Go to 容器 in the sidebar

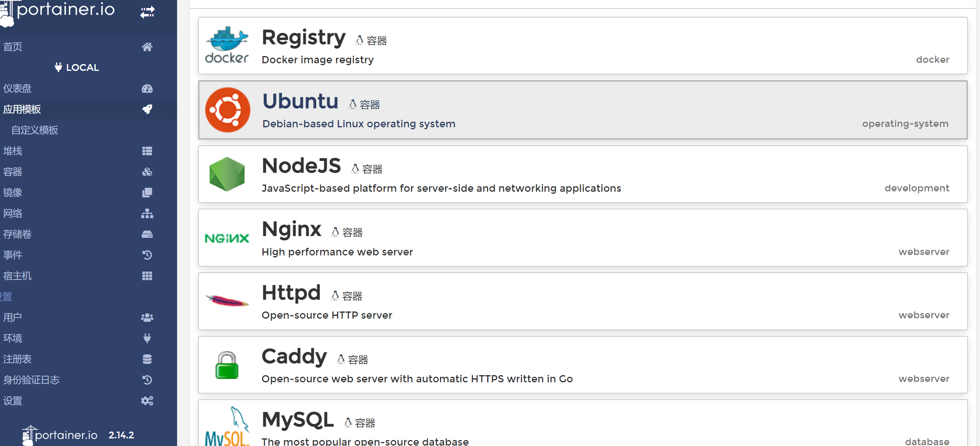(x=13, y=172)
